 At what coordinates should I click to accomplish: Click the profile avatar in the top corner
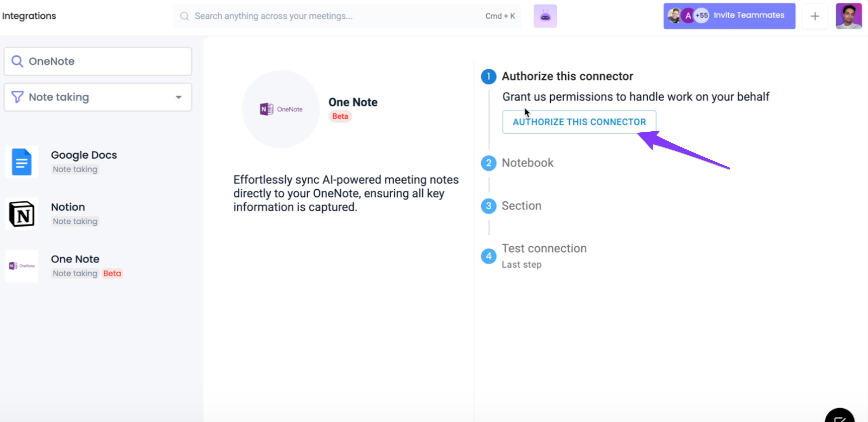849,16
